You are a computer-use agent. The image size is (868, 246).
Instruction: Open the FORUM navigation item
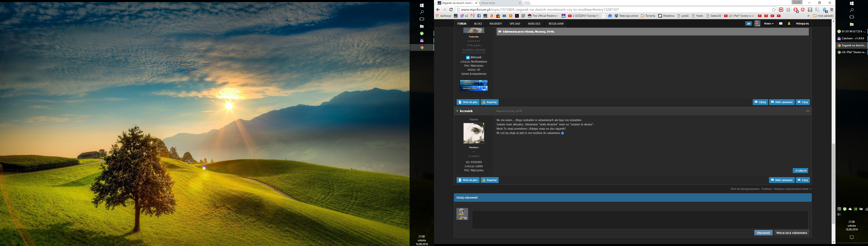462,23
